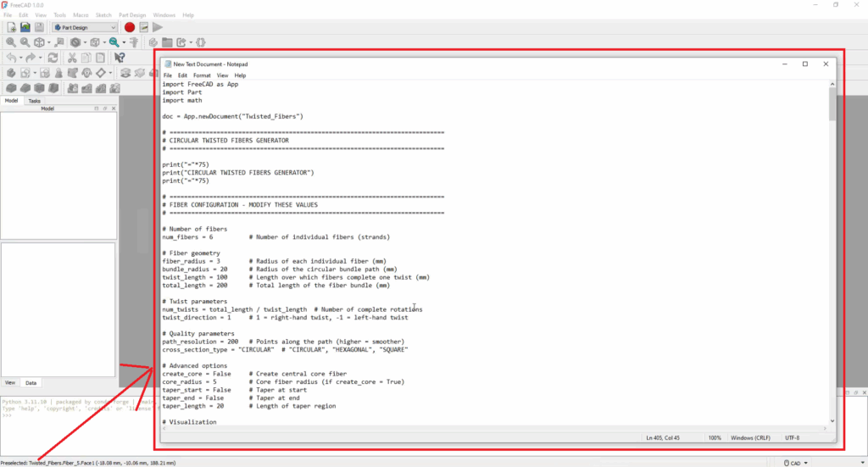Select the isometric view cube icon
This screenshot has width=868, height=467.
click(39, 42)
